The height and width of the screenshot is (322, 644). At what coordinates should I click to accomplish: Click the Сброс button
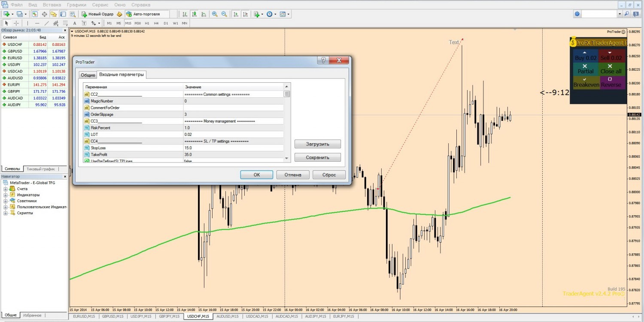329,175
